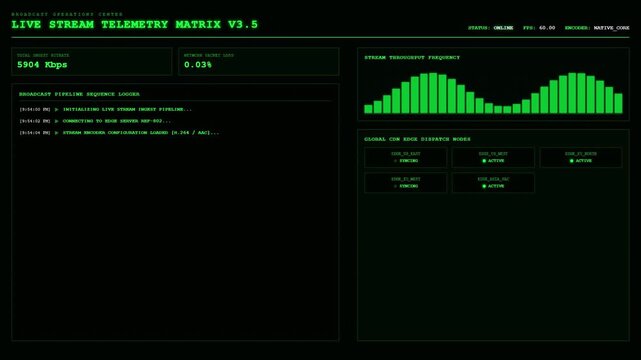This screenshot has width=641, height=360.
Task: Click the syncing status dot on the EDGE_EU_WEST node
Action: coord(395,186)
